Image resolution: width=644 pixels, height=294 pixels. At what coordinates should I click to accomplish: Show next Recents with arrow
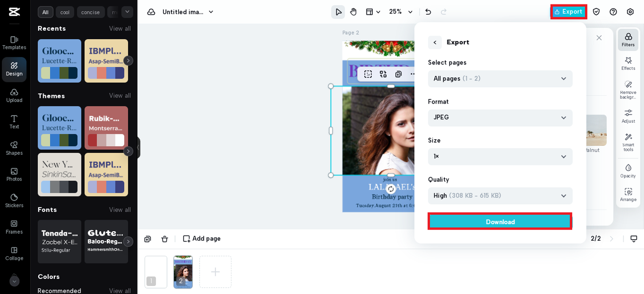coord(128,60)
